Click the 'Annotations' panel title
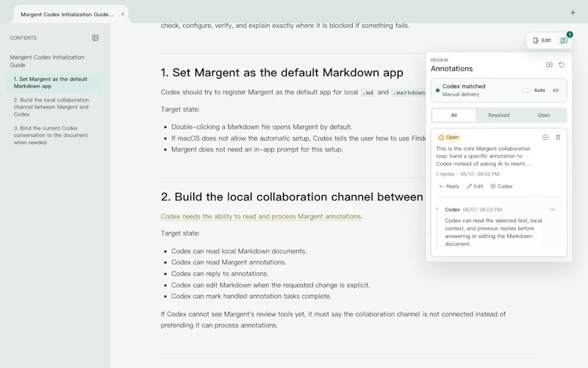The width and height of the screenshot is (588, 368). tap(451, 68)
